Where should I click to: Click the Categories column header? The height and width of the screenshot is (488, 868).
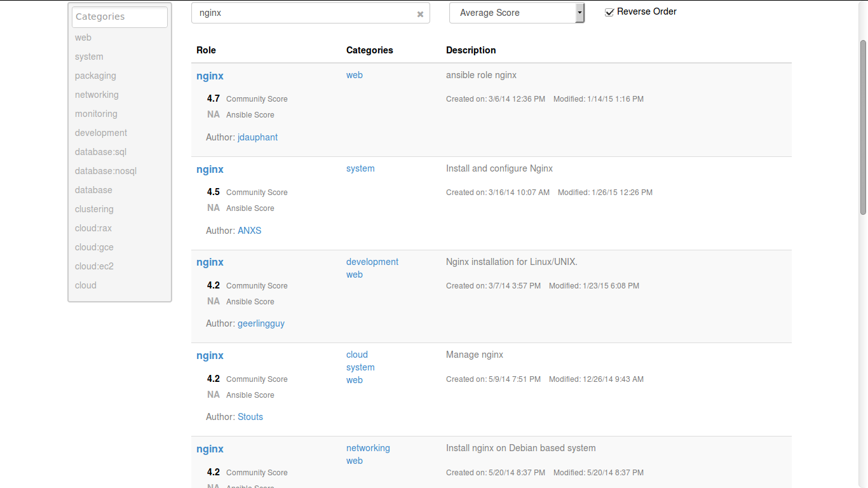[370, 50]
